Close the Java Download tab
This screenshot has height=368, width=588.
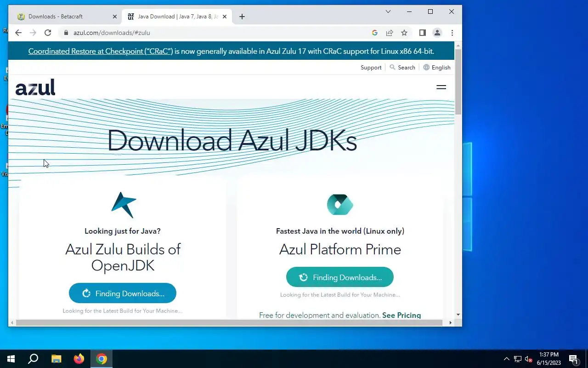(x=225, y=17)
